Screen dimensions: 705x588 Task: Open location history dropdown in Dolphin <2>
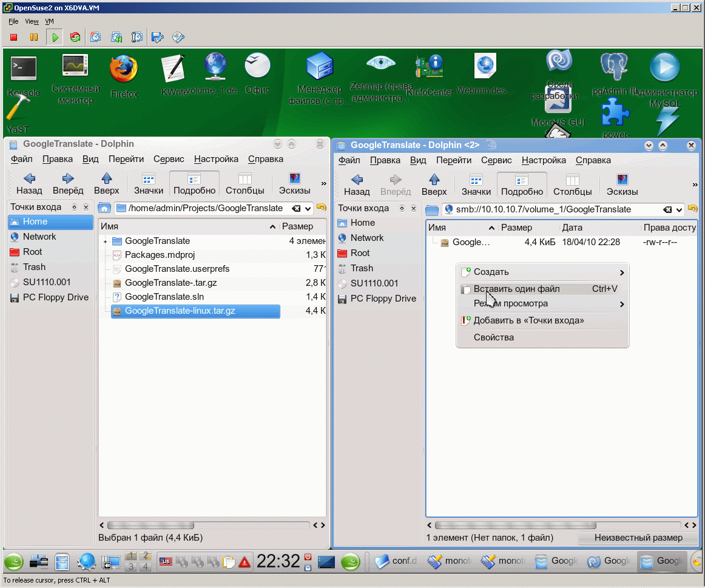coord(680,210)
